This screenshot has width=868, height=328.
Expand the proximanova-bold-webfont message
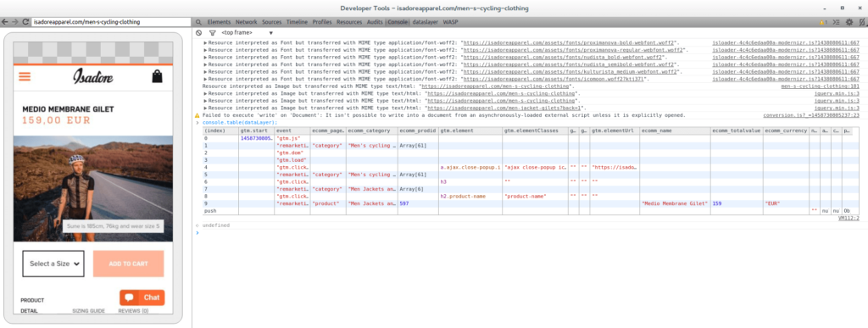coord(206,42)
